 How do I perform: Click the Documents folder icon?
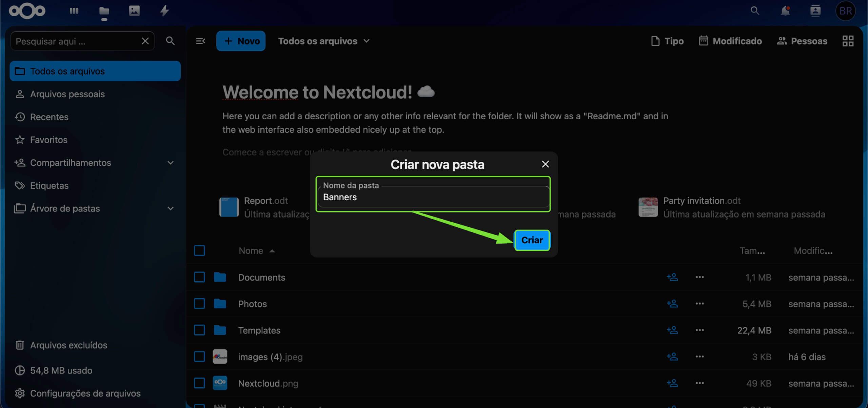[x=220, y=277]
